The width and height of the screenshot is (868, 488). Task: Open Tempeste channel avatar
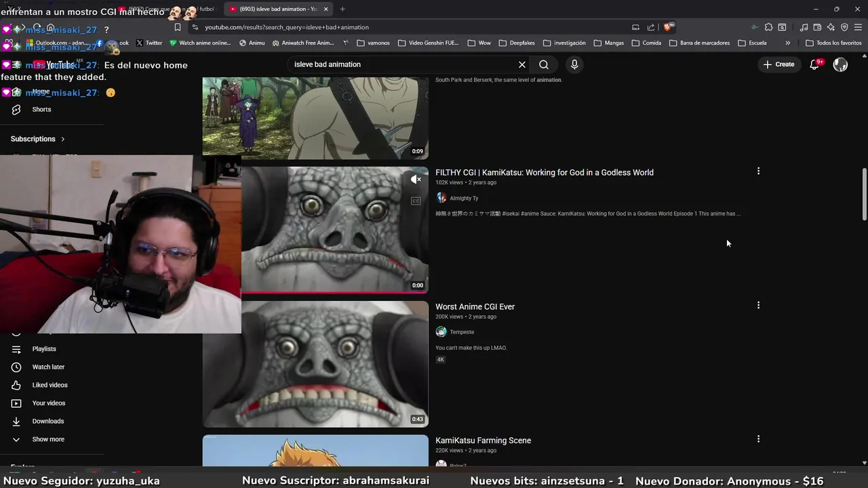pos(441,332)
